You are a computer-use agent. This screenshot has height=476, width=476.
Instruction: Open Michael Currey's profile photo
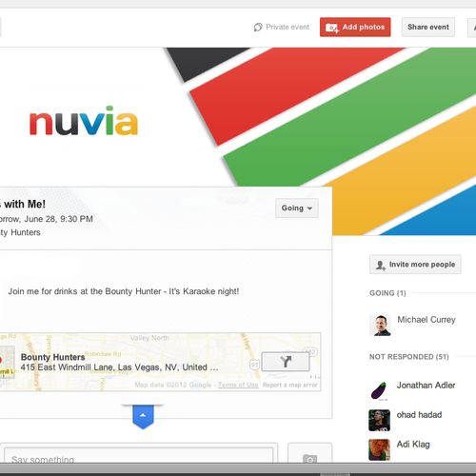coord(380,326)
